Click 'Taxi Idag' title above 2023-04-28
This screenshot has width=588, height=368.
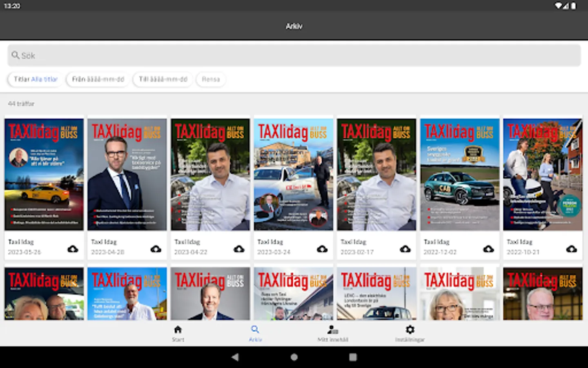(x=104, y=242)
